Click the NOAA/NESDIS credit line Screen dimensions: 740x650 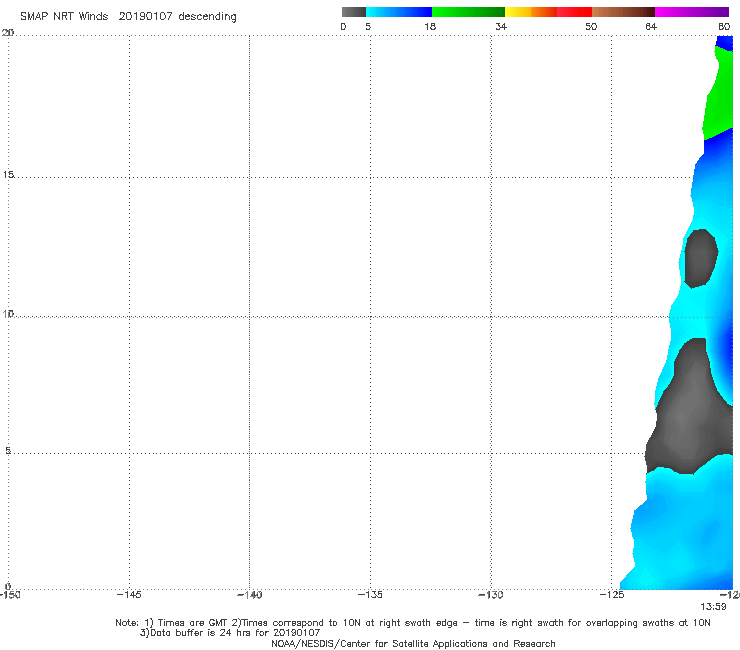[x=413, y=644]
